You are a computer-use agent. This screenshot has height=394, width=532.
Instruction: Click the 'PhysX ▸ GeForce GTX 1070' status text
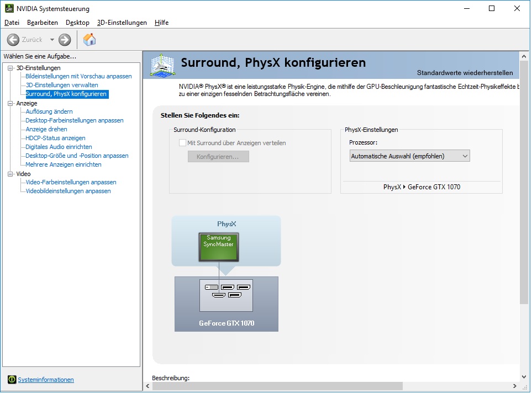[422, 187]
